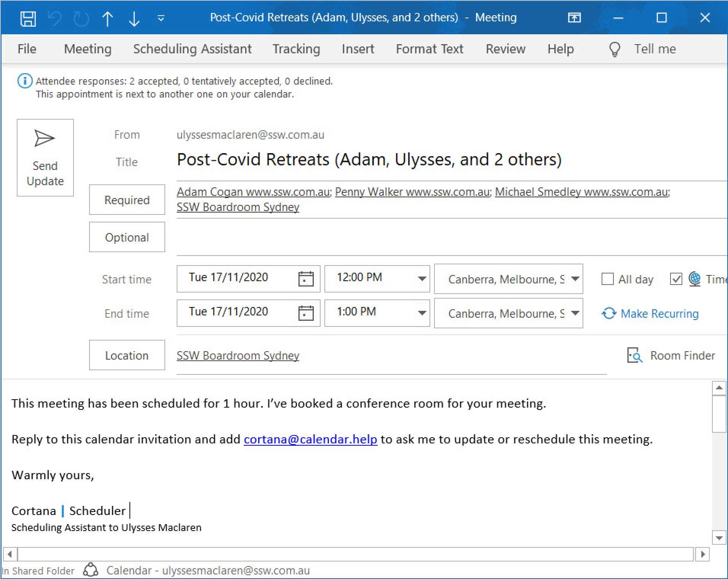Go to previous item with up arrow
The width and height of the screenshot is (728, 579).
[x=107, y=18]
